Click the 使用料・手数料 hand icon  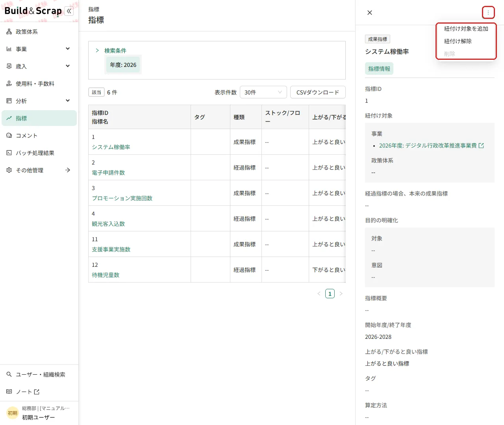pyautogui.click(x=9, y=83)
